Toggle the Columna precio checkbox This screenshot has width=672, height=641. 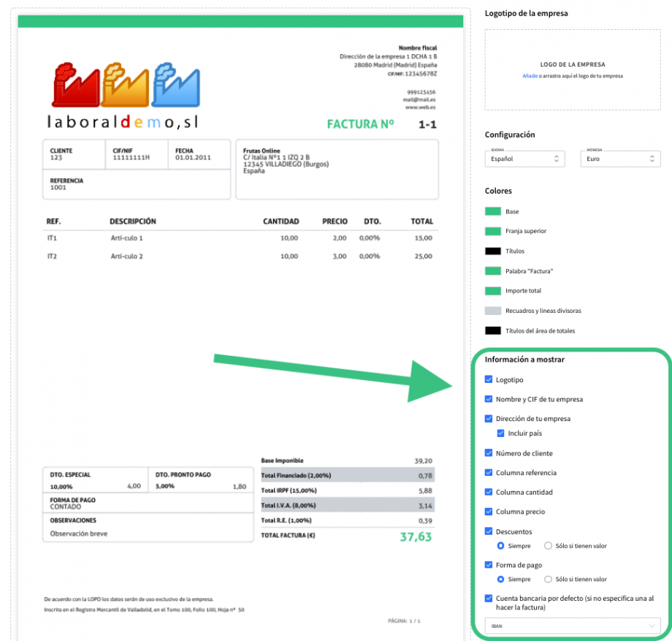(x=489, y=512)
